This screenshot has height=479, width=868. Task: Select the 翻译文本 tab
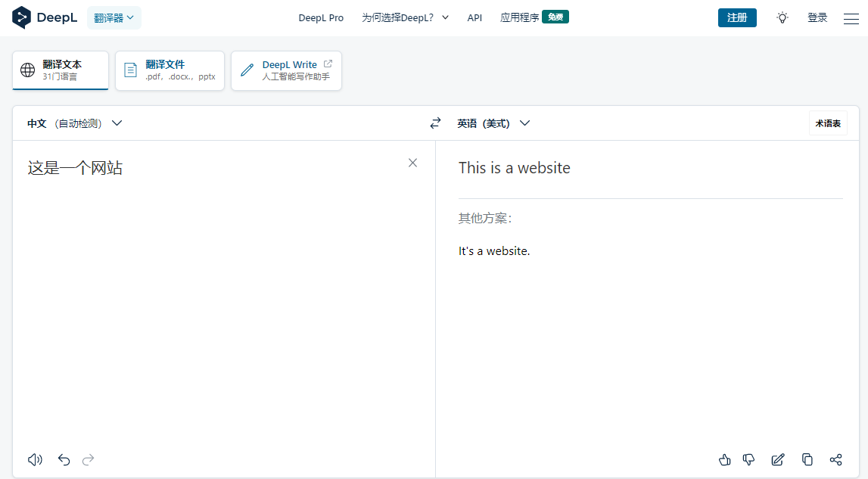click(61, 70)
